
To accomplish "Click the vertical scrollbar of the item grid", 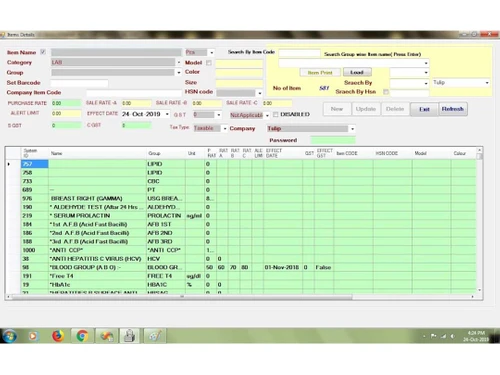I will coord(479,220).
